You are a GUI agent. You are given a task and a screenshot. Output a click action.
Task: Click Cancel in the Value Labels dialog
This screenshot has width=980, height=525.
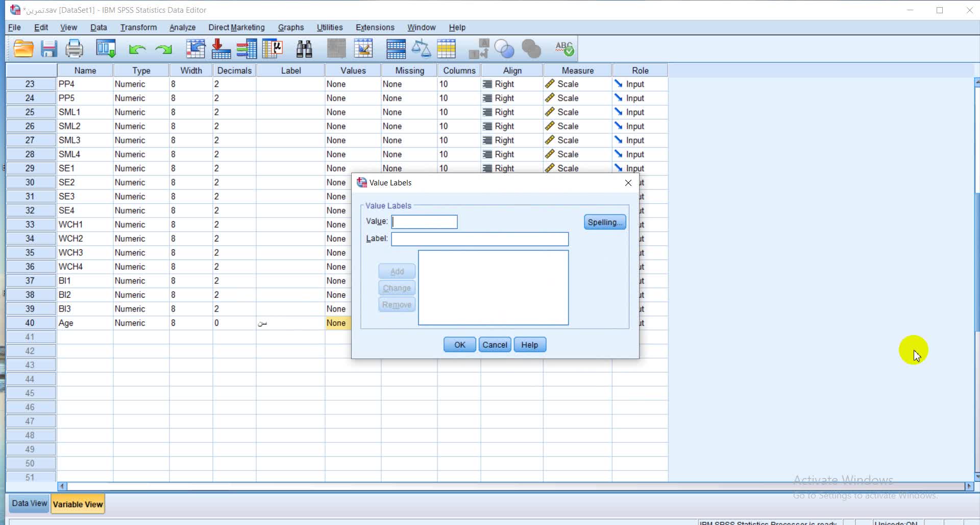[x=495, y=345]
